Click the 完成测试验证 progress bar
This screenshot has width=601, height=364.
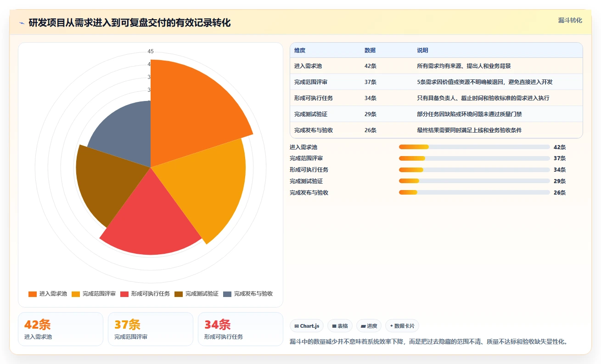click(474, 181)
